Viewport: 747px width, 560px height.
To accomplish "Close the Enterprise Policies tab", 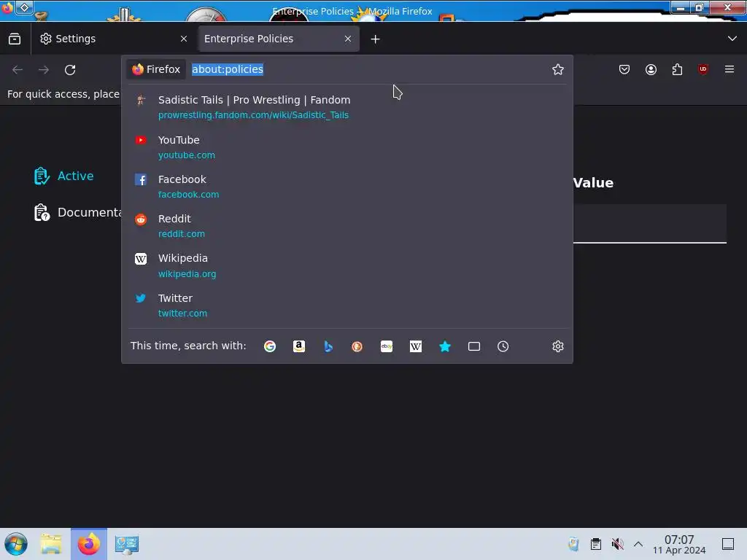I will [348, 39].
